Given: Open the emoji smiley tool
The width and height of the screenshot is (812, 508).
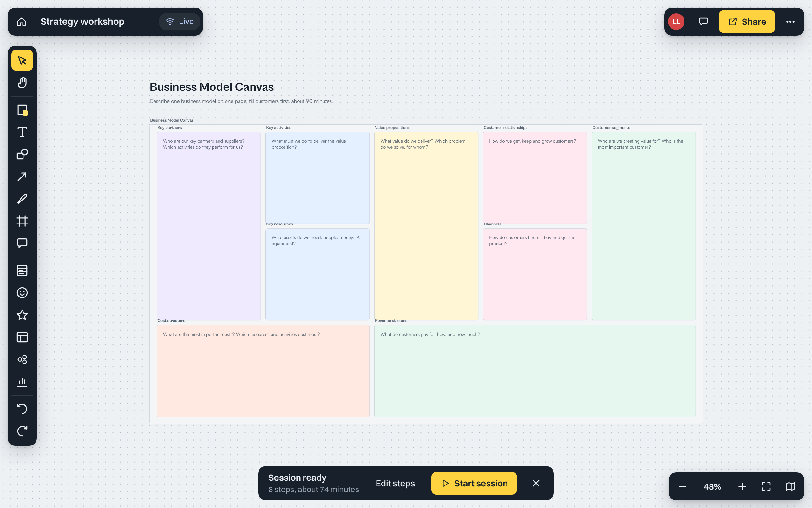Looking at the screenshot, I should 22,293.
